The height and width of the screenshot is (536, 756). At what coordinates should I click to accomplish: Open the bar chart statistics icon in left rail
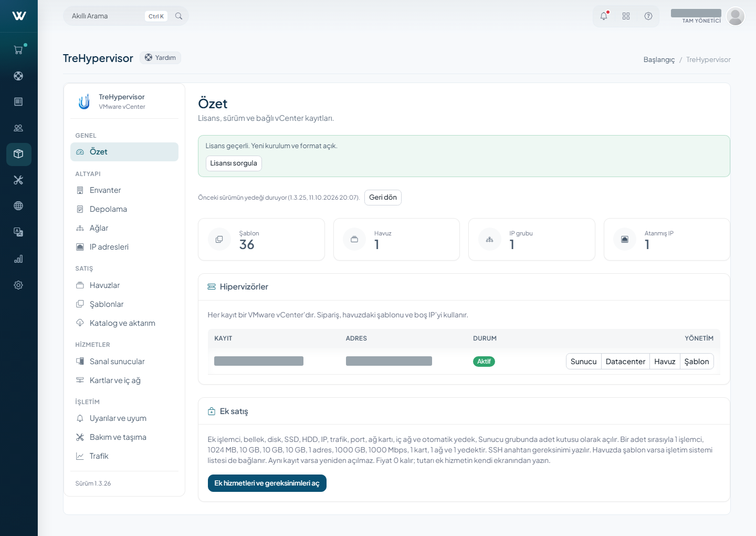[18, 259]
